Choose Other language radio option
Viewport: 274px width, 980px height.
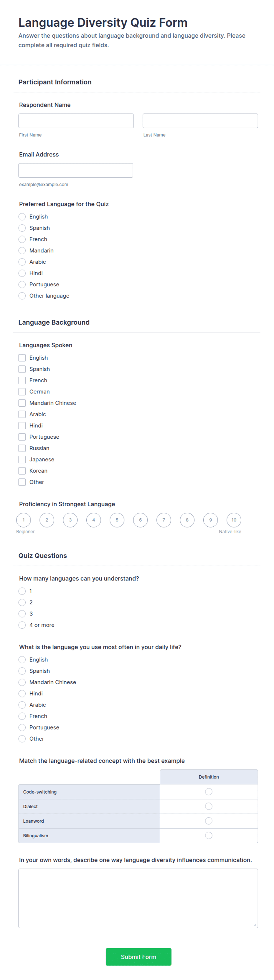[x=22, y=296]
